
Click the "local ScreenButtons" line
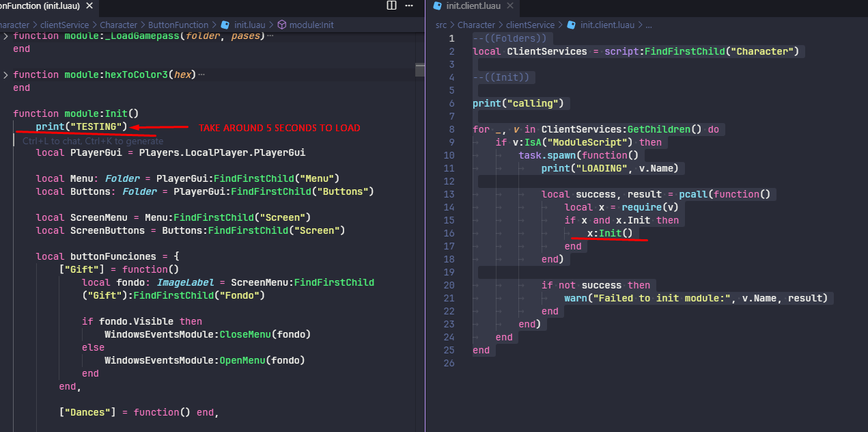click(x=191, y=230)
